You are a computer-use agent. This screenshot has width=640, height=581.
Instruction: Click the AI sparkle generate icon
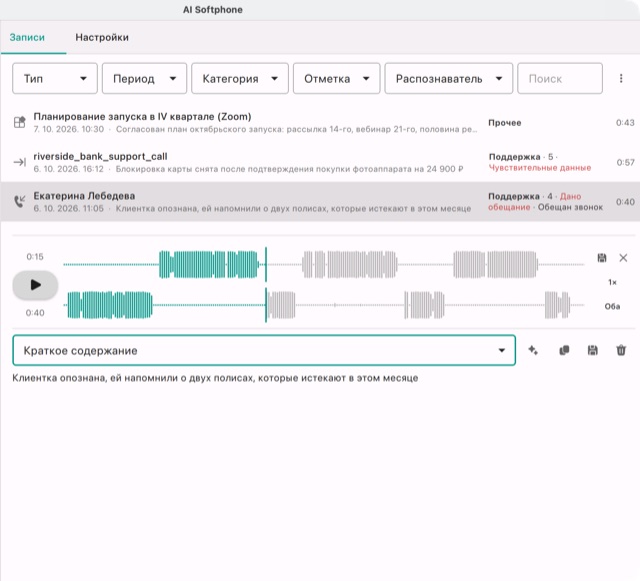pyautogui.click(x=533, y=350)
